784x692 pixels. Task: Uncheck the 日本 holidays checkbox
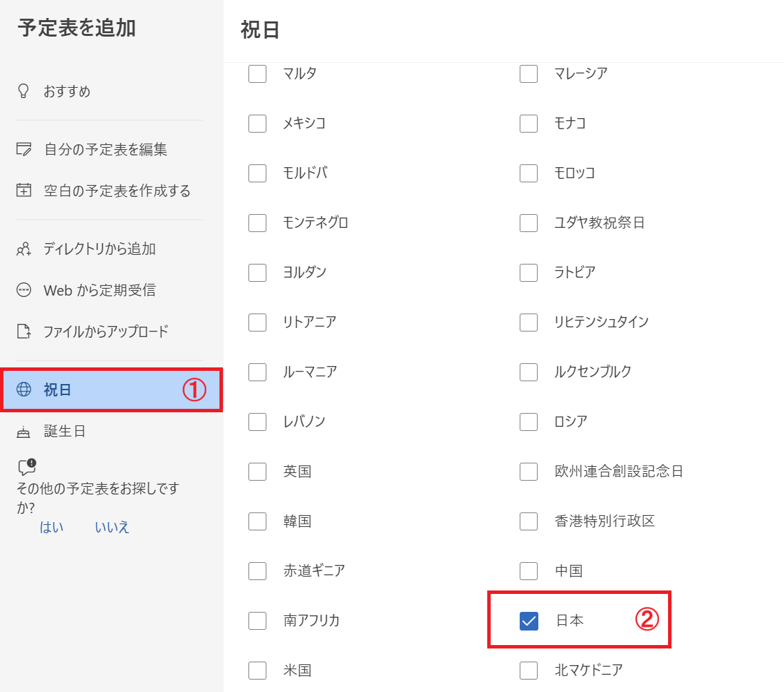tap(529, 620)
